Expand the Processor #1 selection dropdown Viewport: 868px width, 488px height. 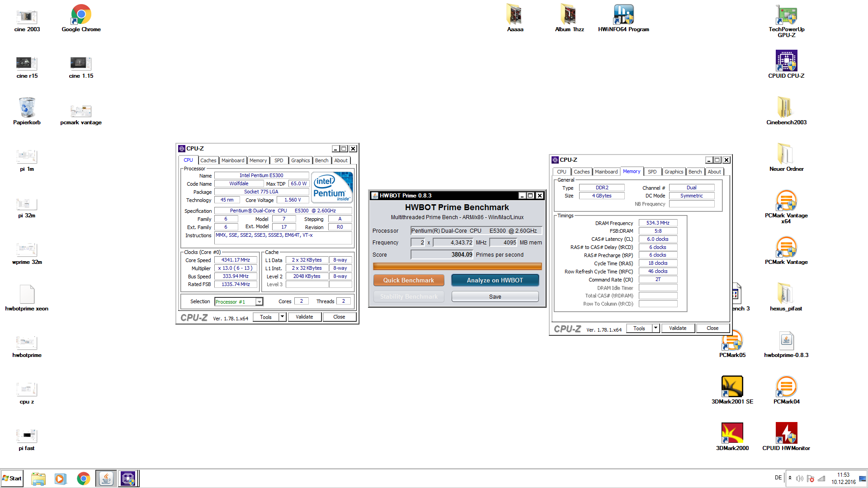point(259,302)
